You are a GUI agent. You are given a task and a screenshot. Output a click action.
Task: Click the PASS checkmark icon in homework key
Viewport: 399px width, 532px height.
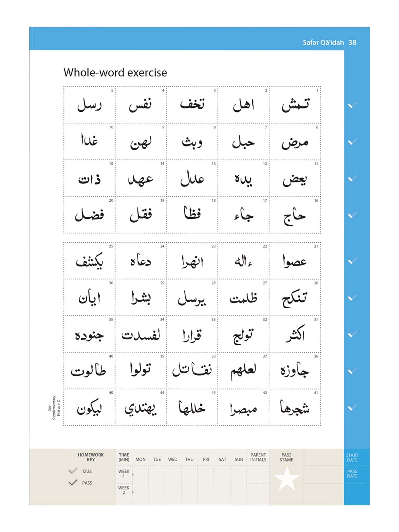tap(73, 483)
